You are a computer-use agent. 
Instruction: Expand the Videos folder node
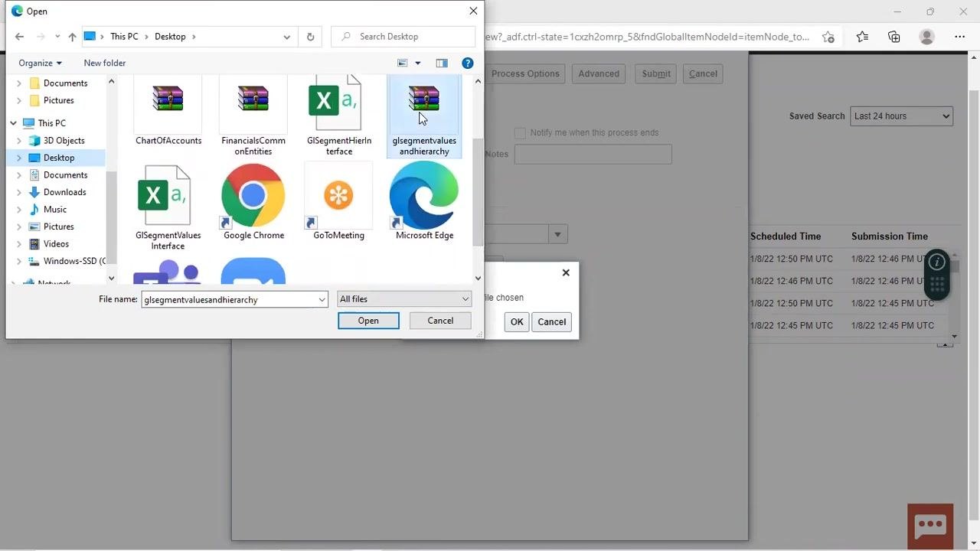click(x=19, y=244)
